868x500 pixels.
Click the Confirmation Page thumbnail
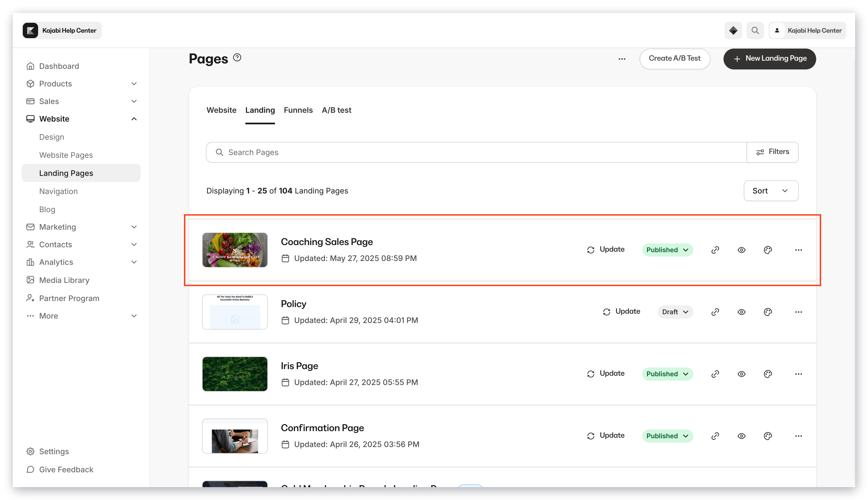(235, 436)
